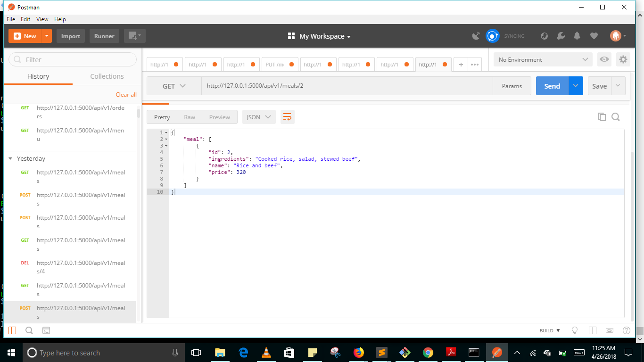Launch Firefox from the taskbar
The image size is (644, 362).
[x=359, y=352]
